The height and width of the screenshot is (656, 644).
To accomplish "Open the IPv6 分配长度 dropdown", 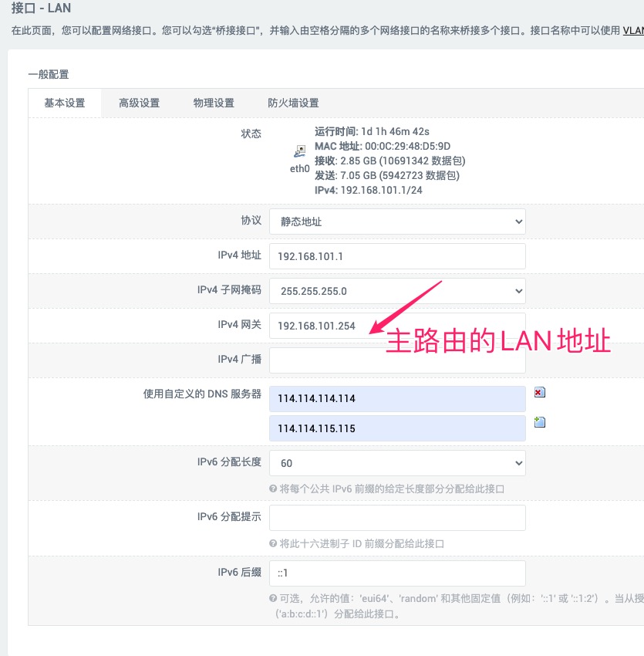I will 397,463.
